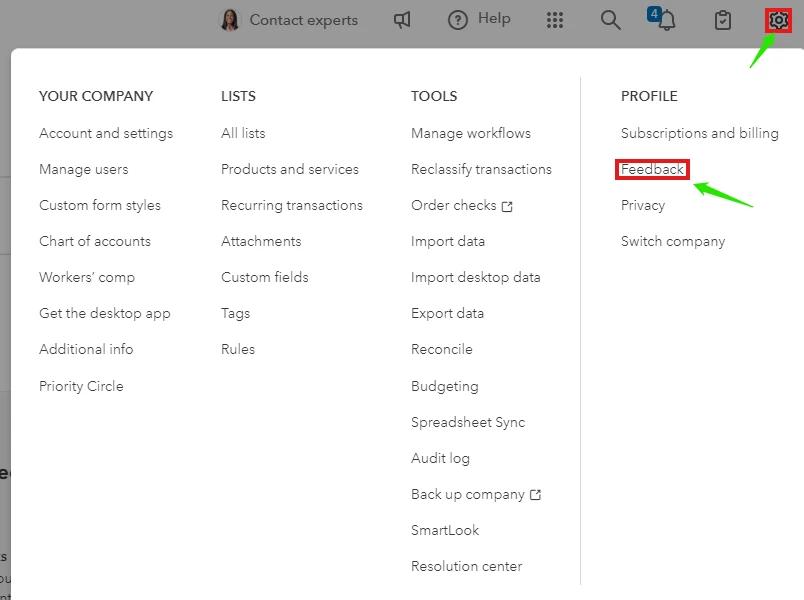The width and height of the screenshot is (804, 600).
Task: Open the settings gear icon
Action: pyautogui.click(x=778, y=21)
